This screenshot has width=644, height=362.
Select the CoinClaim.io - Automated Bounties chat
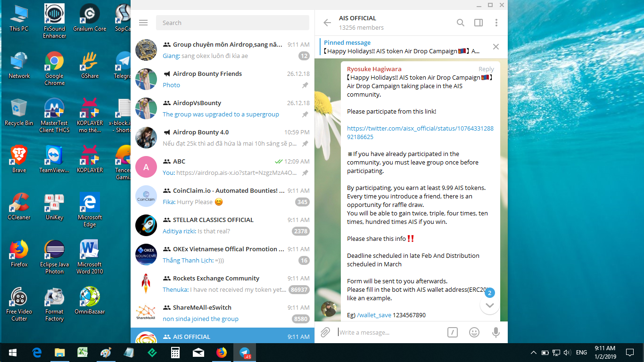point(223,196)
